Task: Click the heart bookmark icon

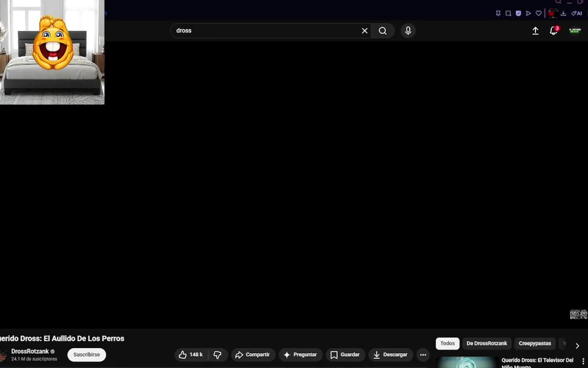Action: click(x=538, y=13)
